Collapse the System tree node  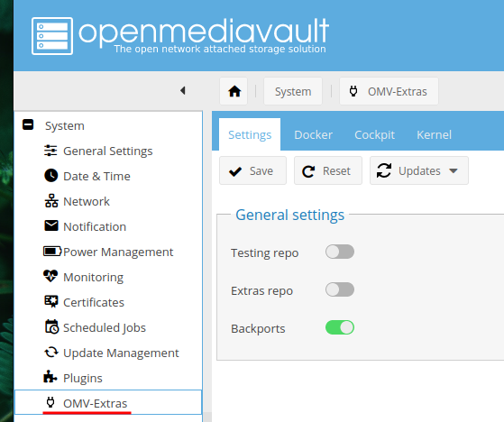tap(28, 124)
